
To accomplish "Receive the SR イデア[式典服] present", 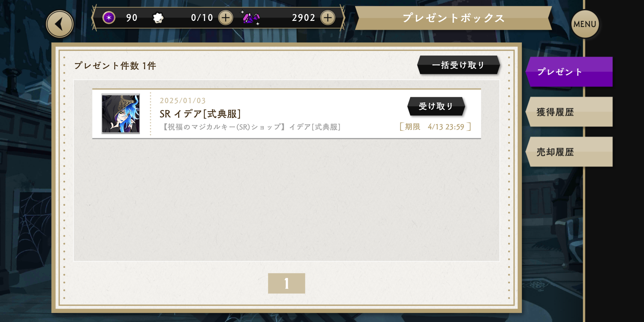I will (x=436, y=106).
